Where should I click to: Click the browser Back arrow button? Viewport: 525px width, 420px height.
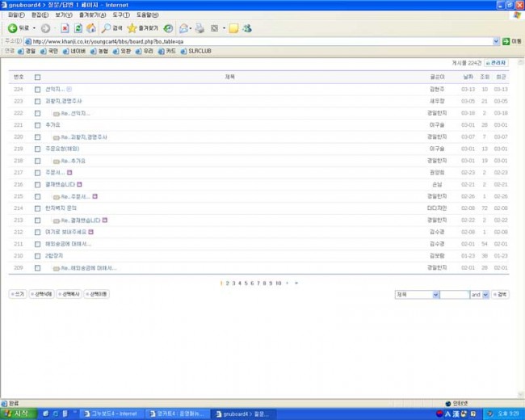(x=14, y=28)
